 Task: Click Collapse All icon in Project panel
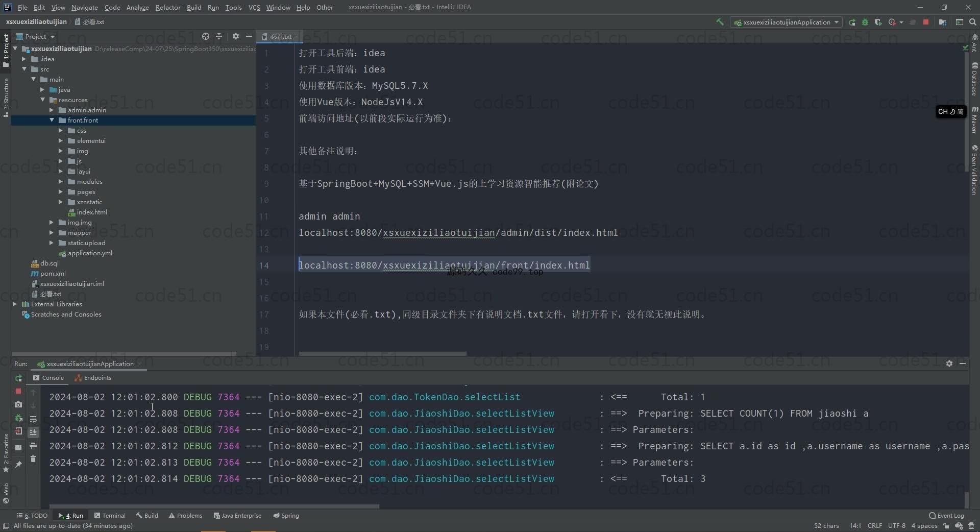coord(219,36)
